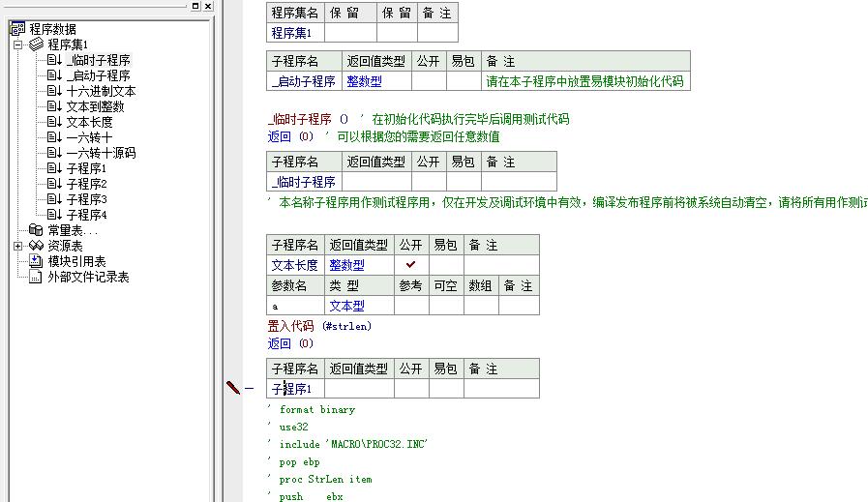Screen dimensions: 868x502
Task: Click the 备注 cell of _启动子程序
Action: click(585, 81)
